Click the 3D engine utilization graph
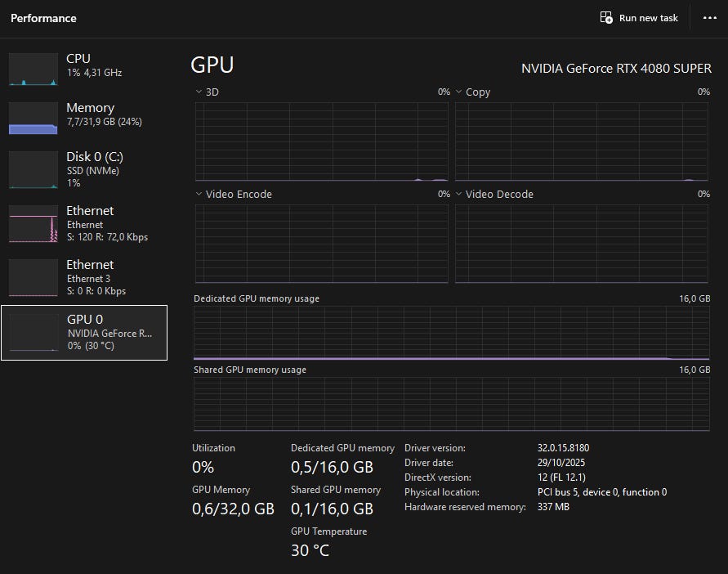728x574 pixels. click(322, 141)
